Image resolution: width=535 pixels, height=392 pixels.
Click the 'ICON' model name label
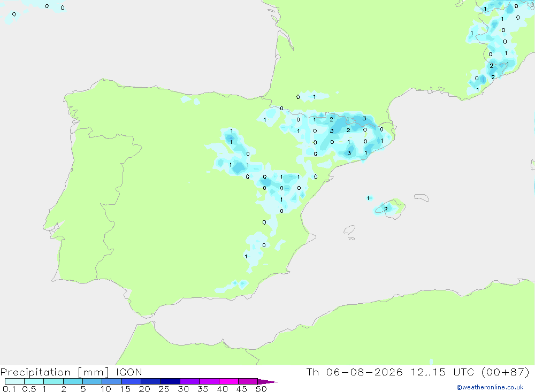pyautogui.click(x=129, y=372)
